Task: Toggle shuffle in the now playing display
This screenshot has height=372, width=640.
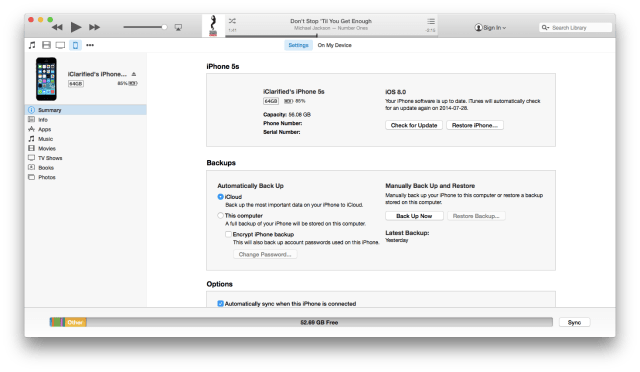Action: click(232, 21)
